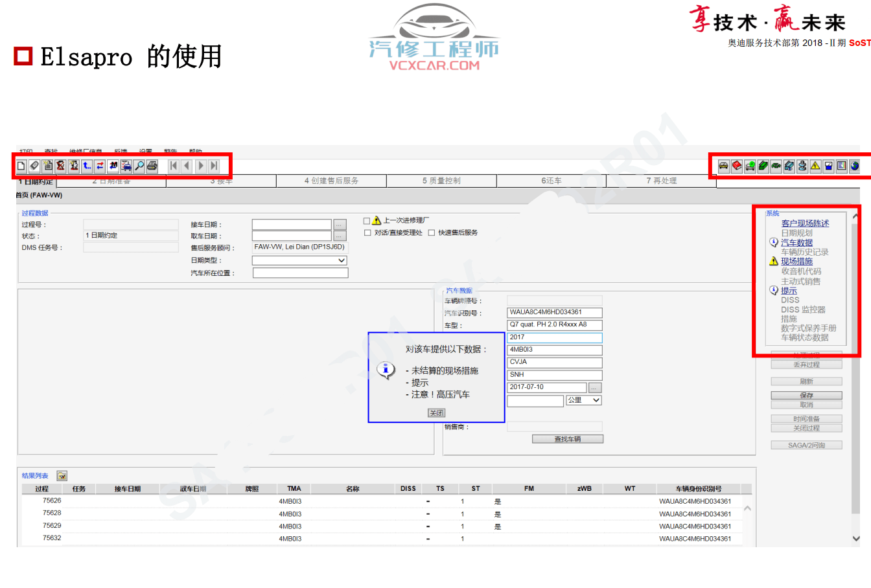This screenshot has width=871, height=588.
Task: Go to next record arrow
Action: tap(200, 166)
